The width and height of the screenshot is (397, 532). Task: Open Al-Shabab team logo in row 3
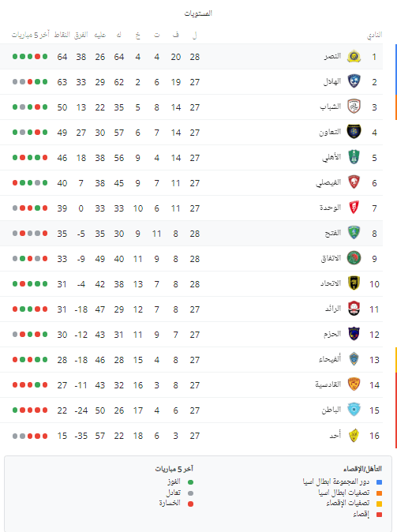(x=354, y=107)
